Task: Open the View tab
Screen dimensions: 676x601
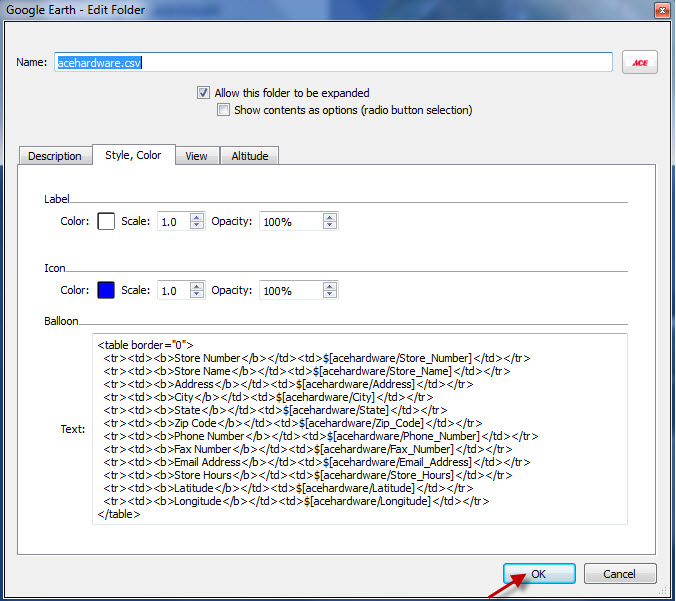Action: click(x=196, y=156)
